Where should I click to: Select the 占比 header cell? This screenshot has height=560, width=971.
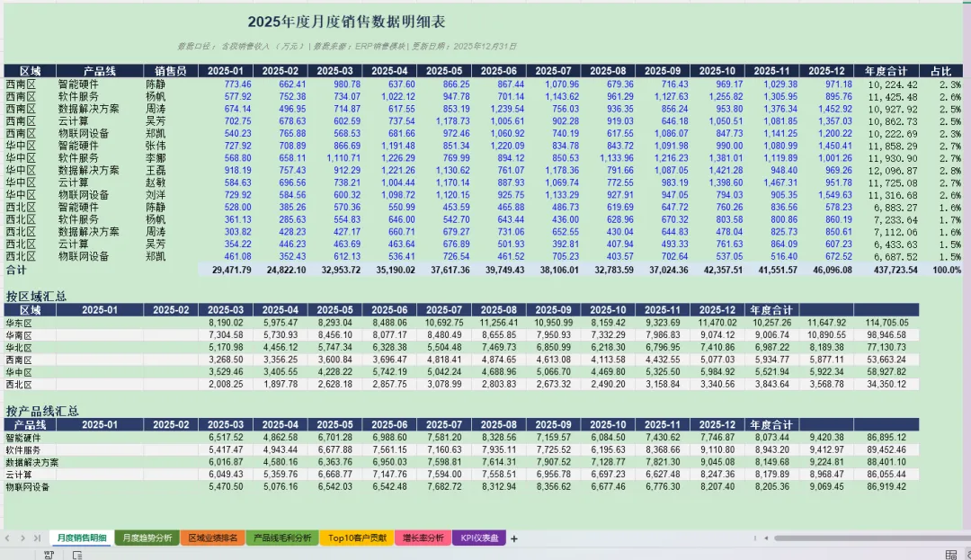[x=940, y=71]
